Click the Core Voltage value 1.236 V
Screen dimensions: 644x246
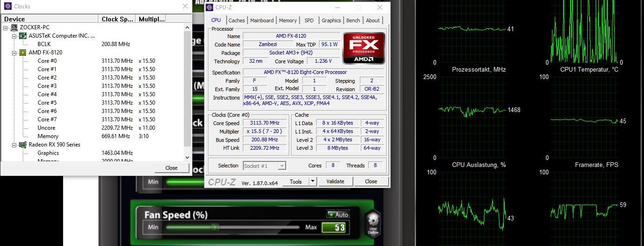(x=323, y=61)
